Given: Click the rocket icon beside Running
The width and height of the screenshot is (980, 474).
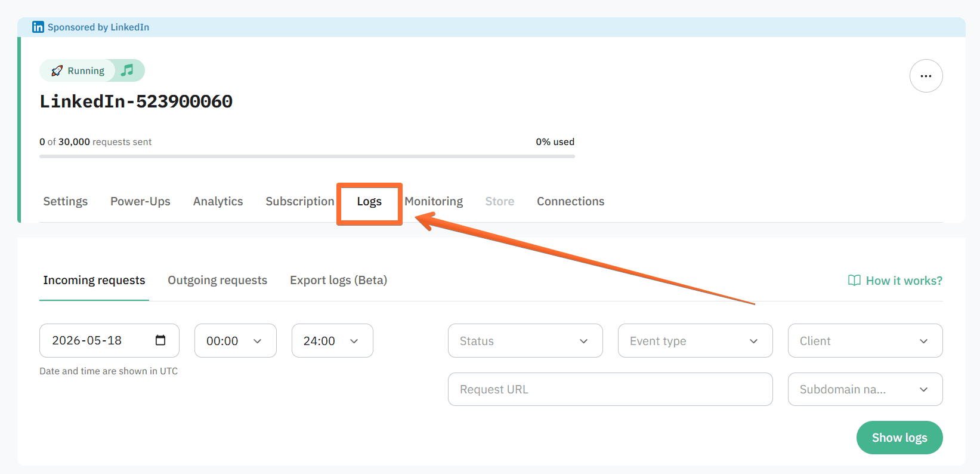Looking at the screenshot, I should point(57,70).
